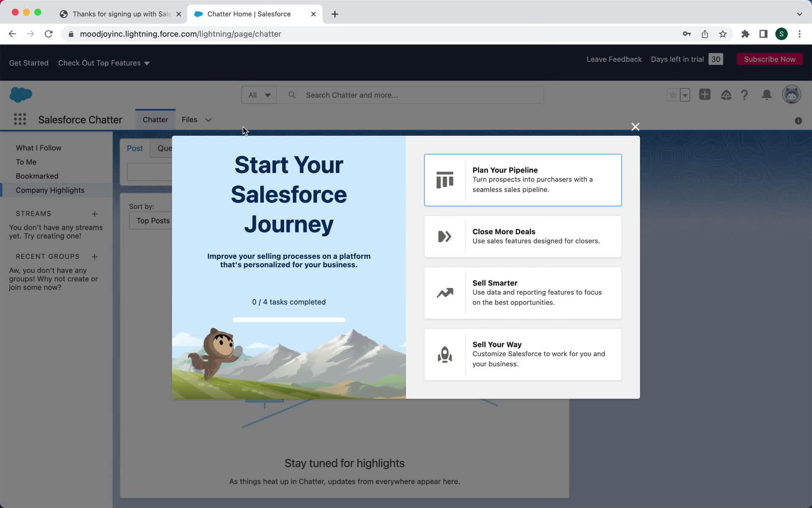Close the Thanks for signing up tab
The height and width of the screenshot is (508, 812).
(x=178, y=14)
